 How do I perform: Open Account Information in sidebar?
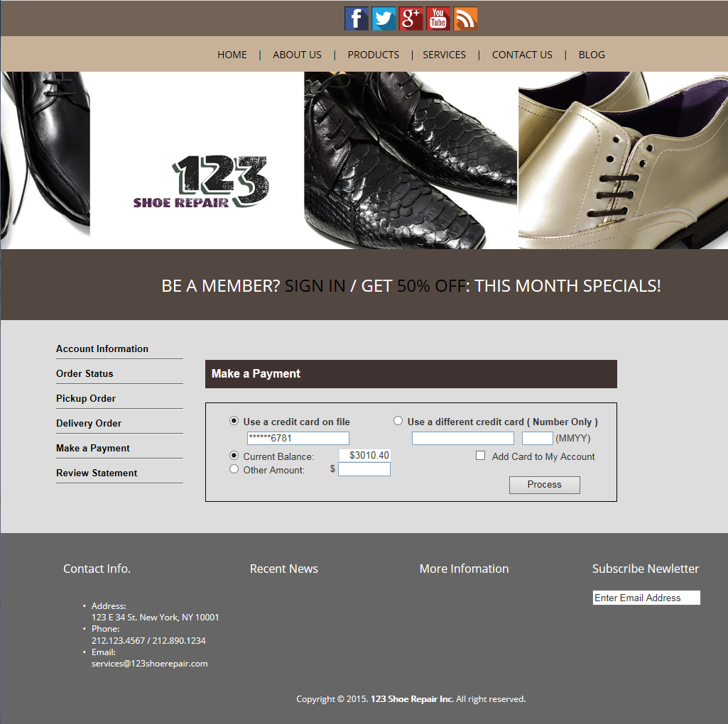coord(102,349)
